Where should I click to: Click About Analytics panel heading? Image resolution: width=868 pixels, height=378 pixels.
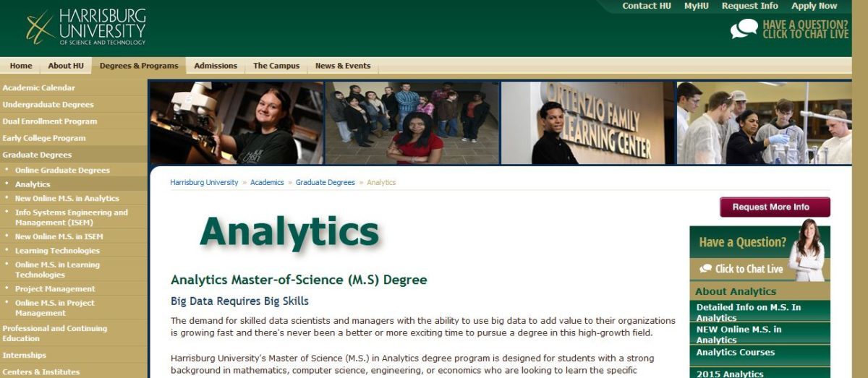(736, 292)
